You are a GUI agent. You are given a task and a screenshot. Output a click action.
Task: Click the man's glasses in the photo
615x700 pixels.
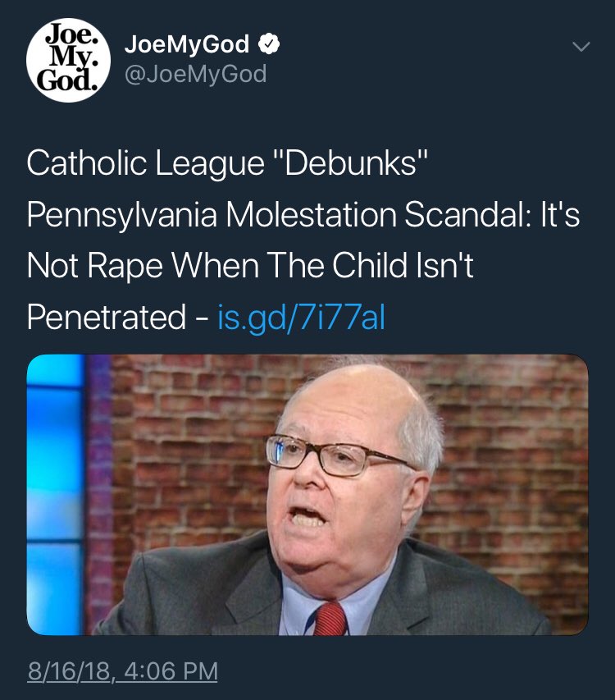coord(339,455)
